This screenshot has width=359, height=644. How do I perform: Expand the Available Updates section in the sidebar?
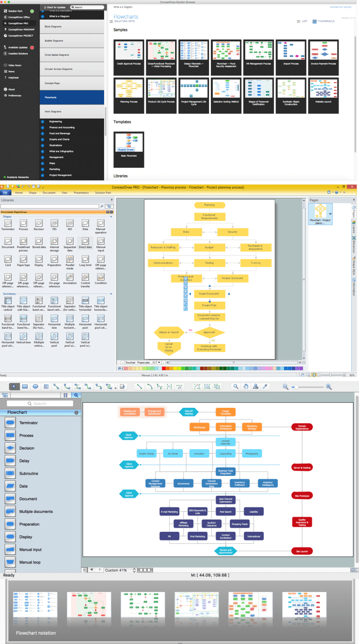[x=18, y=47]
